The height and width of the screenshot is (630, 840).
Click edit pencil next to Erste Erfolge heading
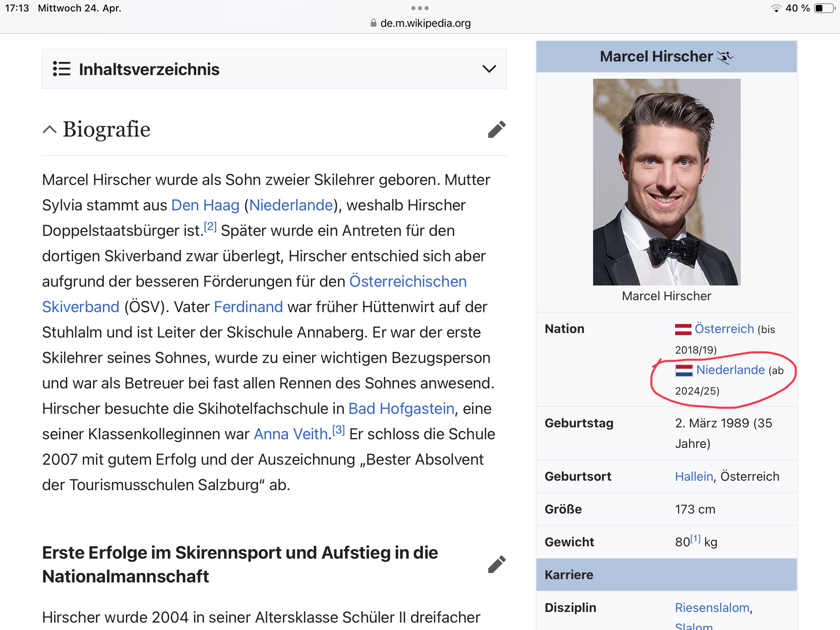(x=497, y=564)
